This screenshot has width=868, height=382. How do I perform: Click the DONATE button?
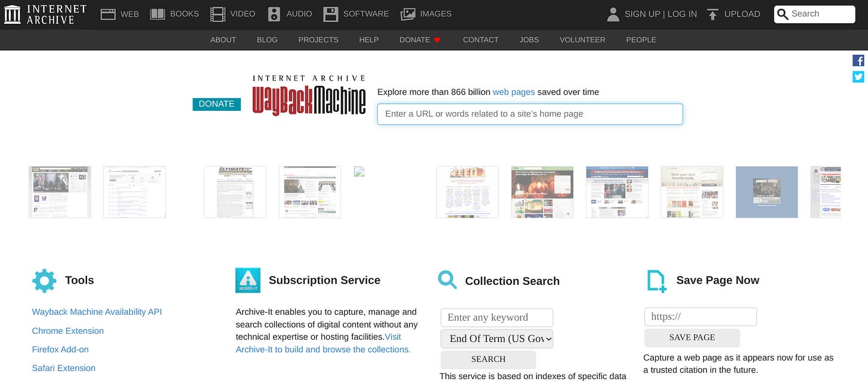pos(216,104)
